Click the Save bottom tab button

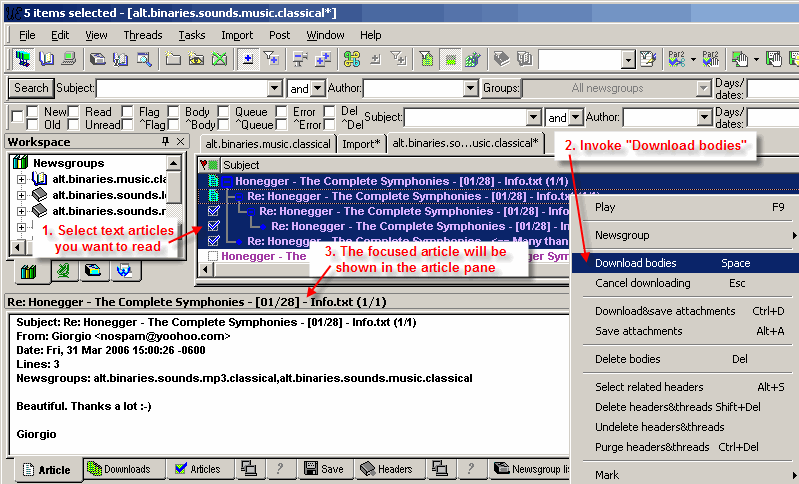pyautogui.click(x=324, y=469)
